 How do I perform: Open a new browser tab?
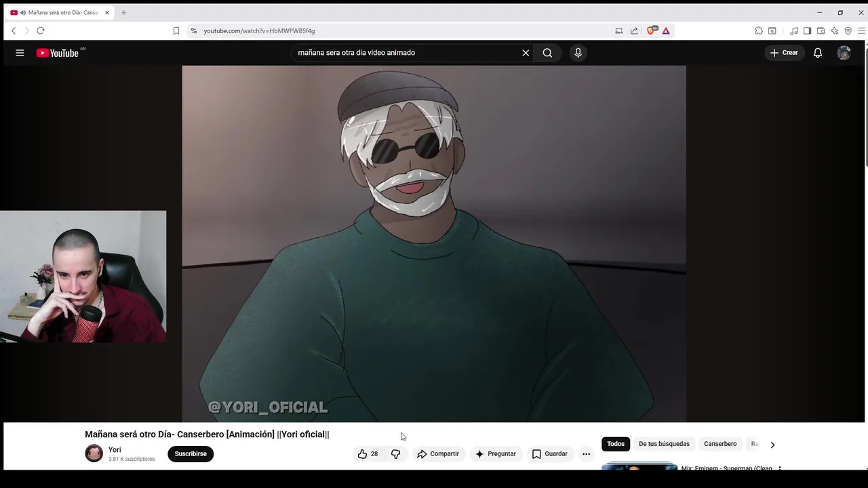pyautogui.click(x=123, y=12)
